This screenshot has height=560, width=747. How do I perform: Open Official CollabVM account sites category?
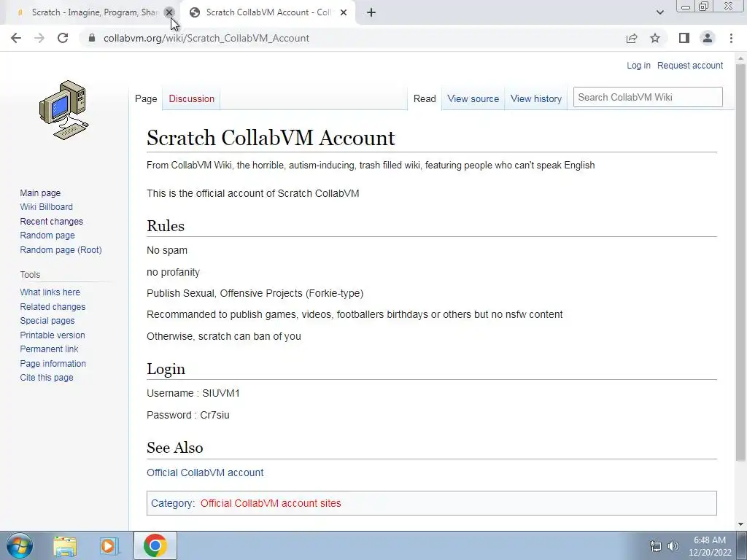271,503
